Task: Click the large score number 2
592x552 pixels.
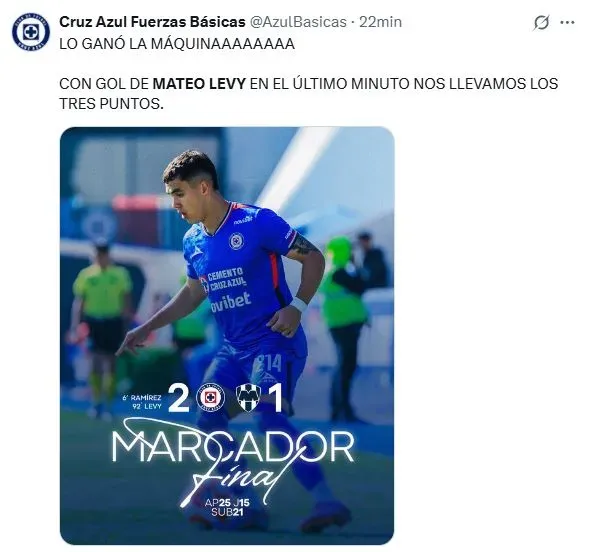Action: point(178,398)
